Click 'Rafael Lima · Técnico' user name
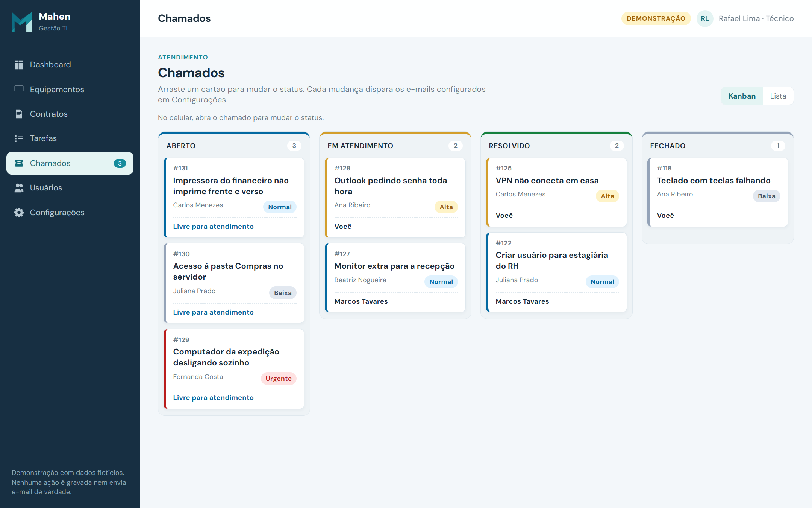This screenshot has width=812, height=508. click(756, 18)
